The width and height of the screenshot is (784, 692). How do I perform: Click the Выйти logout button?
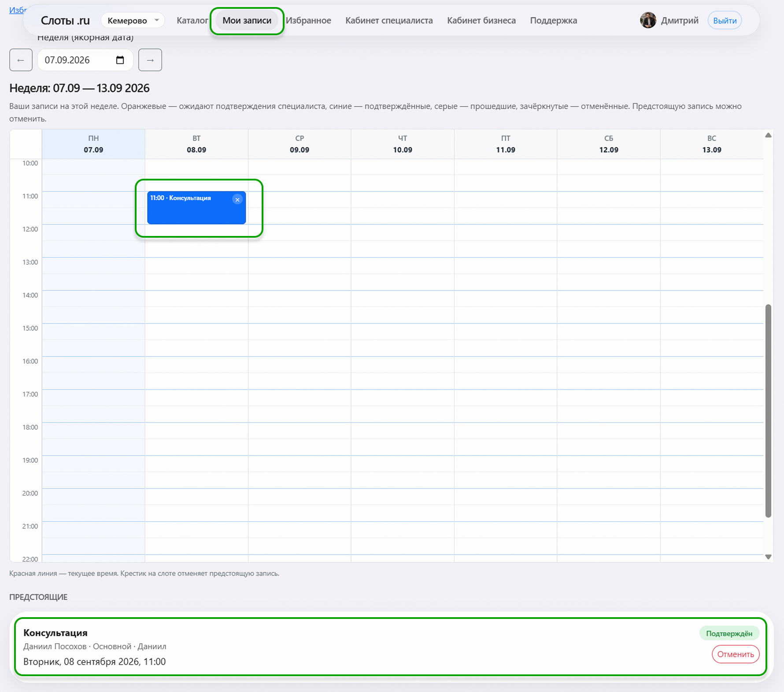click(725, 20)
